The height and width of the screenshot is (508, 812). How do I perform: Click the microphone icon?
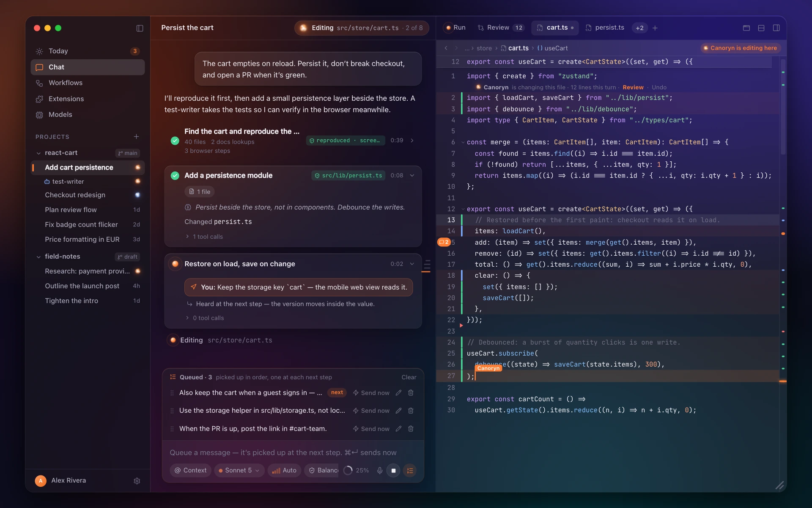click(379, 470)
